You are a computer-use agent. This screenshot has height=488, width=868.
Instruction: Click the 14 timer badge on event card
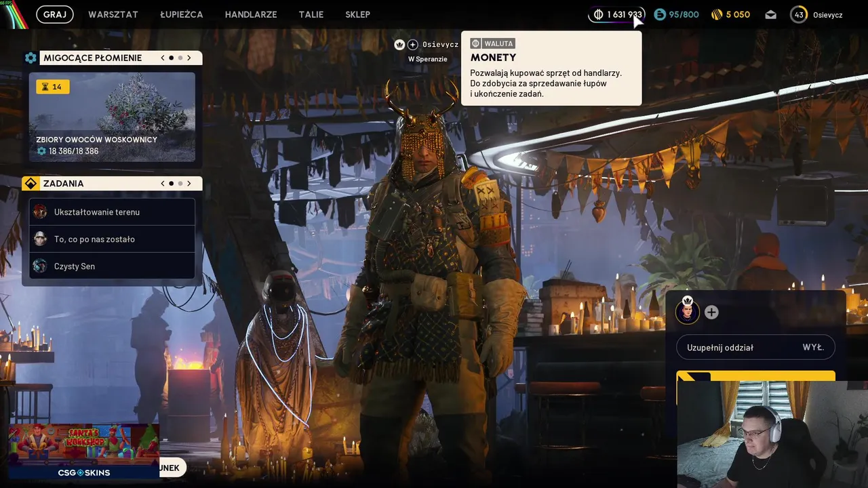52,87
